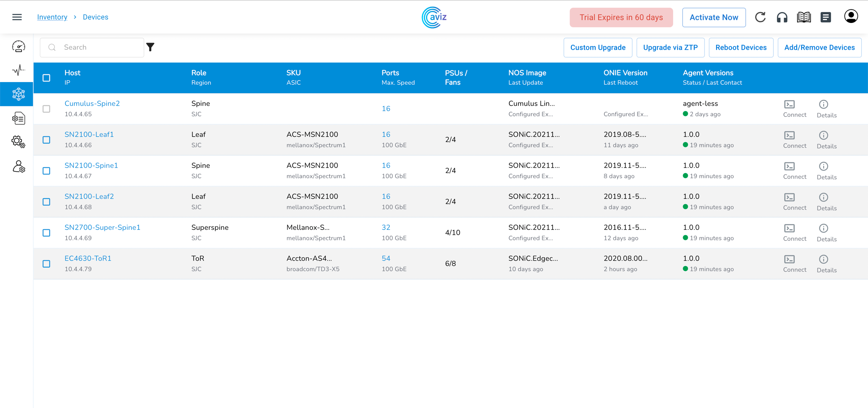The width and height of the screenshot is (868, 408).
Task: Click the Reboot Devices button
Action: (741, 47)
